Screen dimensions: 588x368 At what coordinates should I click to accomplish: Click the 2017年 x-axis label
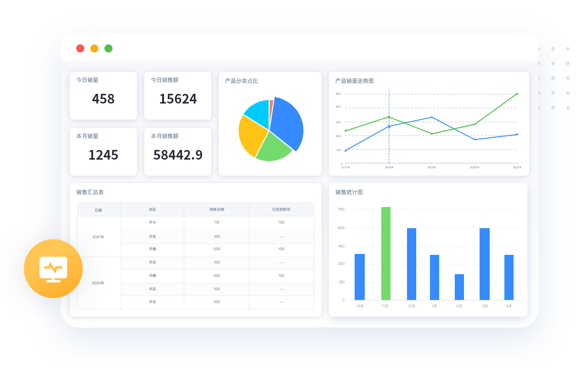click(346, 167)
